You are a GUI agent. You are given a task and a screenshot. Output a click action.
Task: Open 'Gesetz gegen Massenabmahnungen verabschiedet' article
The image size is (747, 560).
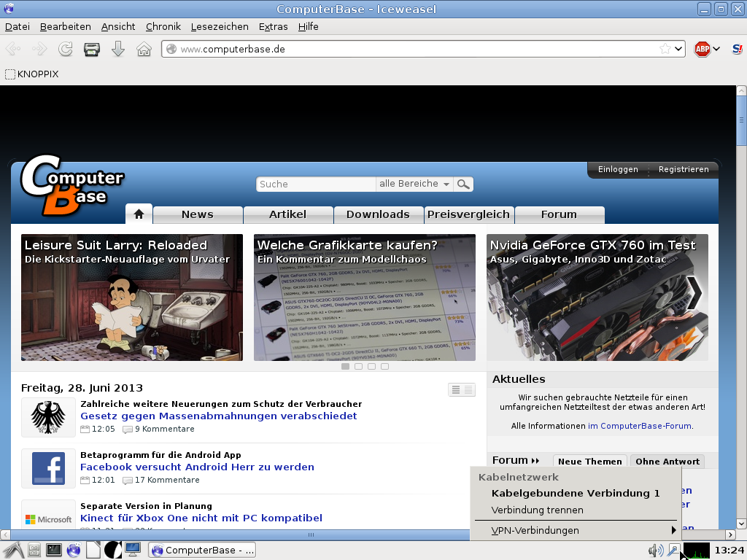(219, 416)
